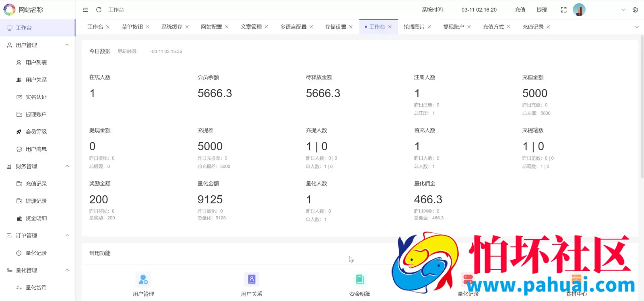Close the 文章管理 tab
This screenshot has height=301, width=644.
point(266,27)
